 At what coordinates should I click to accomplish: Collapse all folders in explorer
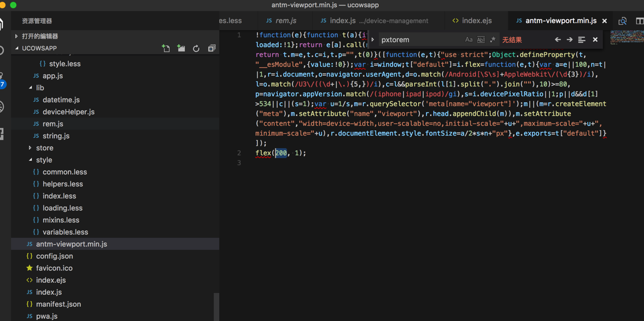point(212,49)
